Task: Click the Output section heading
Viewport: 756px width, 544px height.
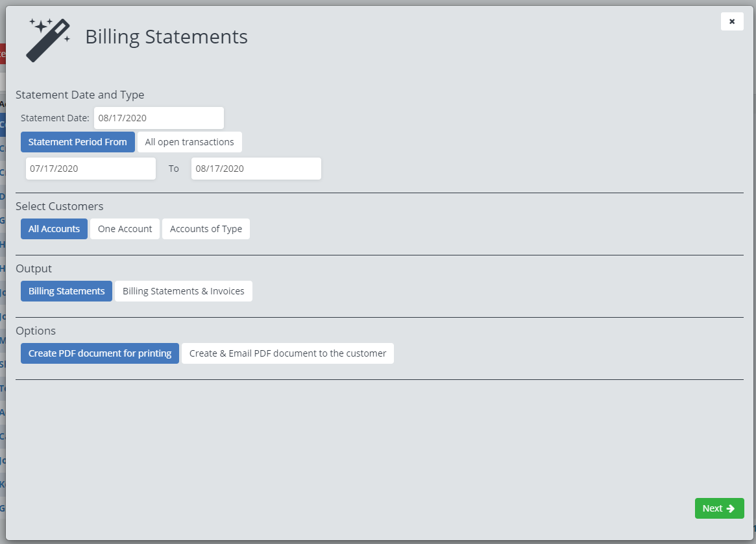Action: tap(34, 268)
